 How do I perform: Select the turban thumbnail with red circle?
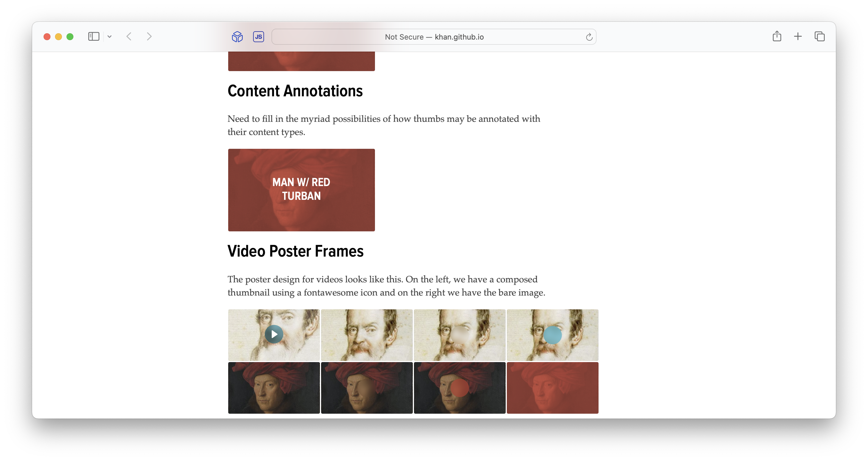[459, 388]
